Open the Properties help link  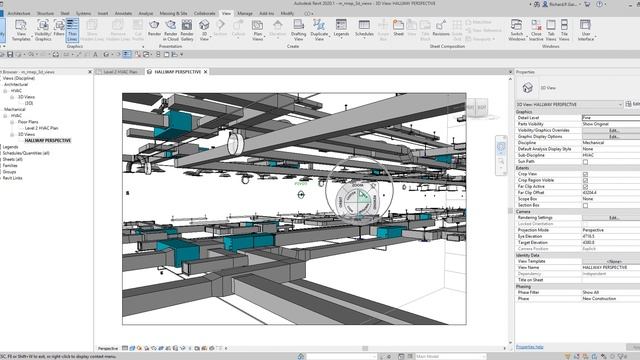pos(529,347)
